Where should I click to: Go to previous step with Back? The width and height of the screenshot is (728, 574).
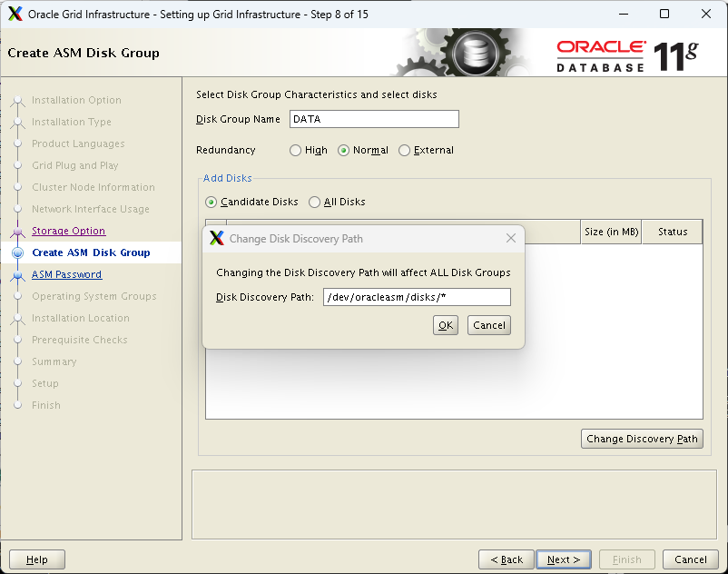coord(507,559)
